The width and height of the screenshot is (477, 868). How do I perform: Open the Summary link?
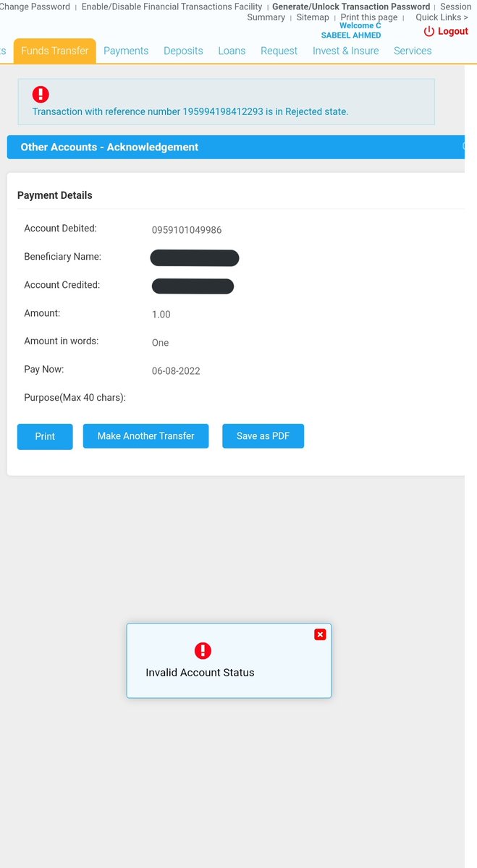266,17
